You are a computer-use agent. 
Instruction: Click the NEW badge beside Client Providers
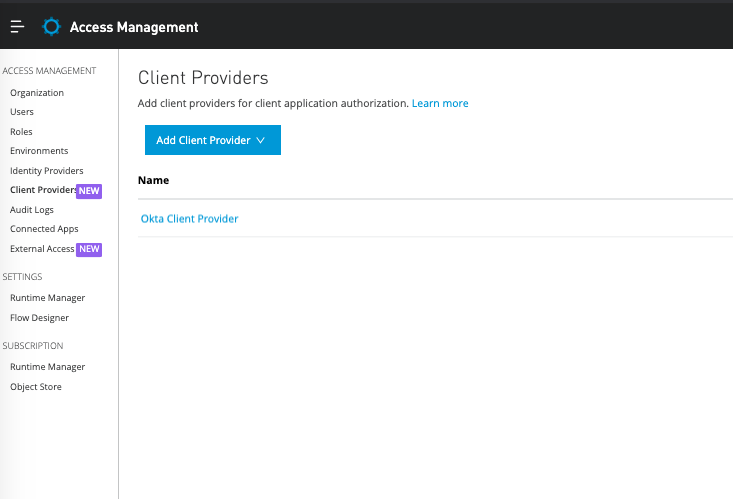pyautogui.click(x=90, y=190)
